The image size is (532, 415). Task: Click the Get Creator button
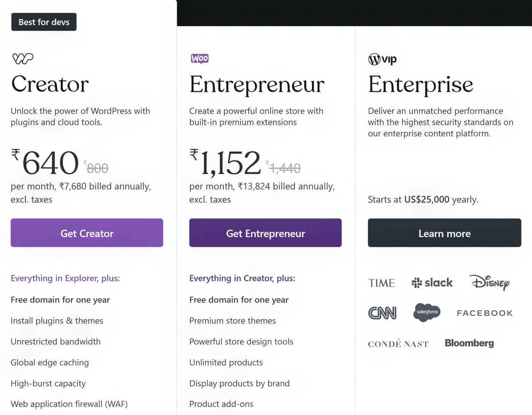point(87,233)
